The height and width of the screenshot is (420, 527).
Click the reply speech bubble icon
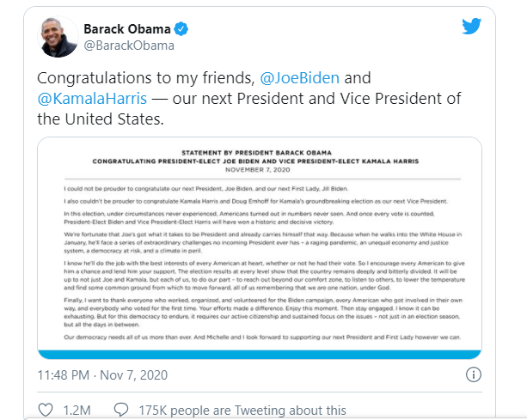(x=124, y=411)
